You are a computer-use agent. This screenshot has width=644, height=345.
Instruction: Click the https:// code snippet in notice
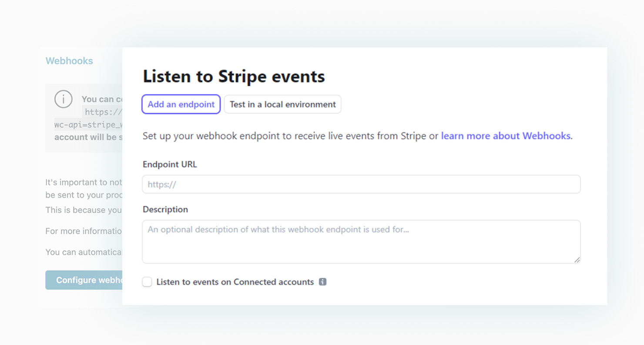tap(103, 112)
